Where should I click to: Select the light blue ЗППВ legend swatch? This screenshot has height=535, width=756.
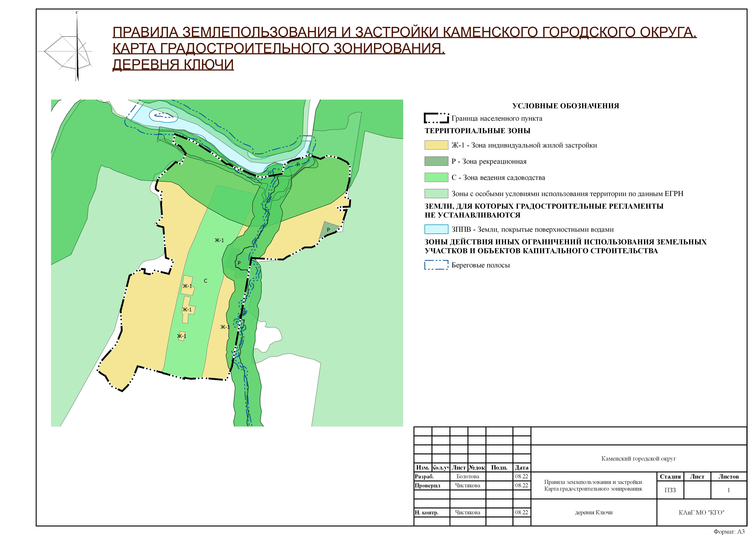tap(436, 229)
